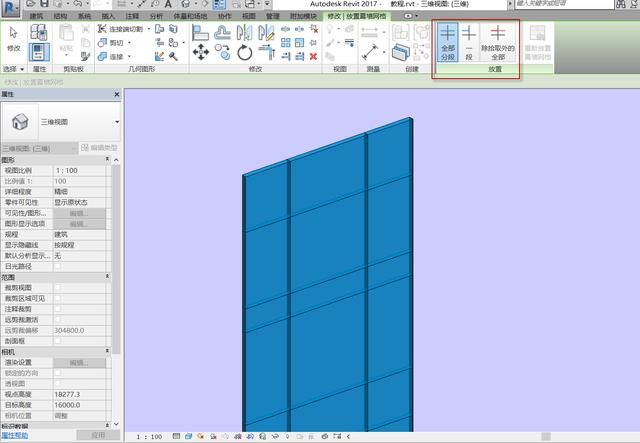Screen dimensions: 640x443
Task: Click the Save icon in quick access toolbar
Action: 44,4
